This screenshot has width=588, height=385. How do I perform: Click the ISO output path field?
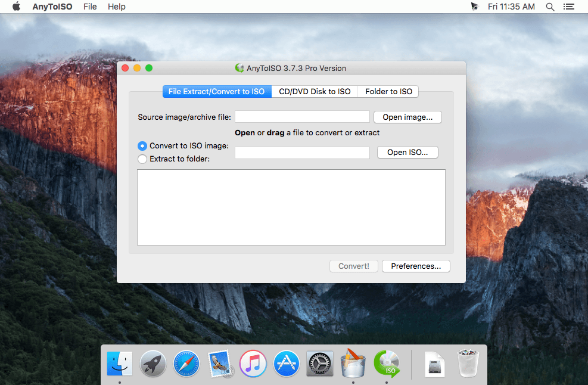coord(302,153)
